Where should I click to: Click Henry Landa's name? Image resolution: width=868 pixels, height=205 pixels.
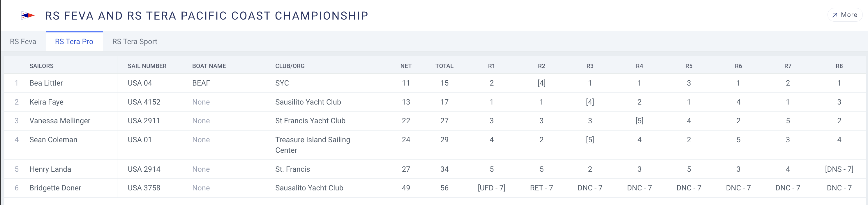tap(50, 169)
